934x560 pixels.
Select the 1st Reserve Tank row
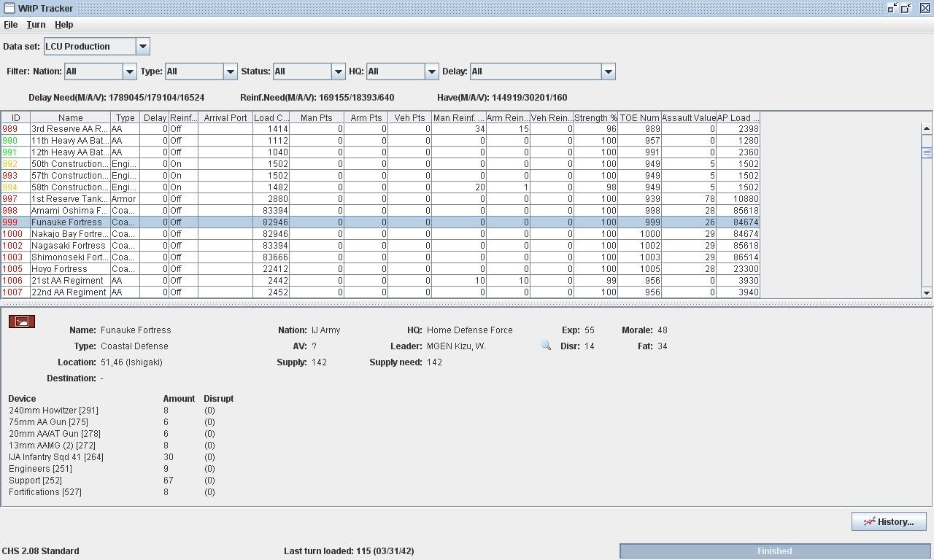coord(380,199)
